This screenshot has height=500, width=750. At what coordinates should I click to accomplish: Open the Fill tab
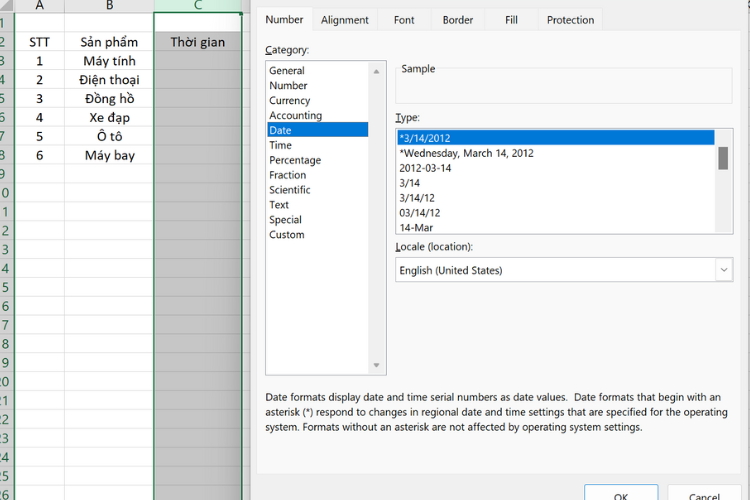[511, 20]
